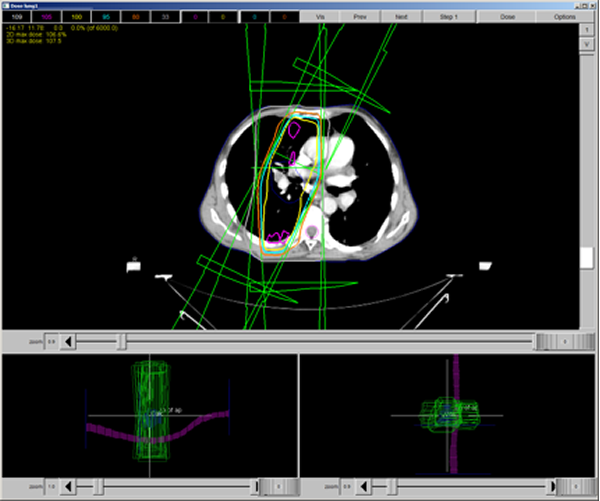Viewport: 600px width, 501px height.
Task: Click the axial view zoom slider handle
Action: coord(122,341)
